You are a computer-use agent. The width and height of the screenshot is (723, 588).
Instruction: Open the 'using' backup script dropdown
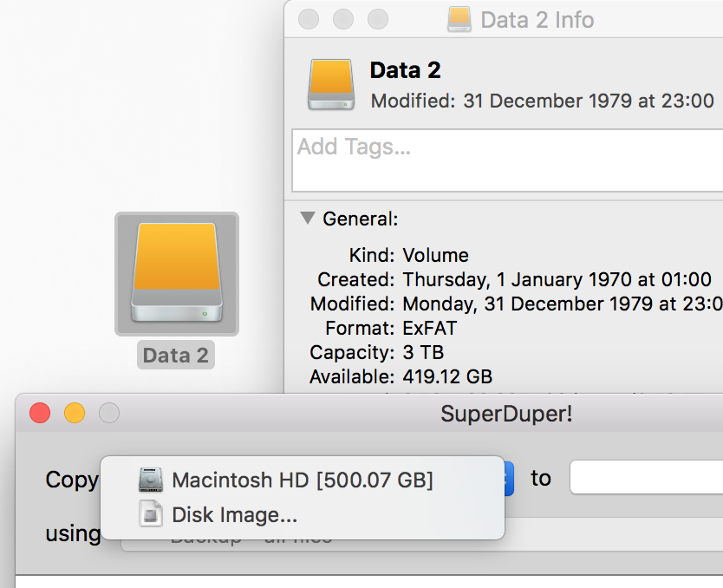[x=422, y=534]
